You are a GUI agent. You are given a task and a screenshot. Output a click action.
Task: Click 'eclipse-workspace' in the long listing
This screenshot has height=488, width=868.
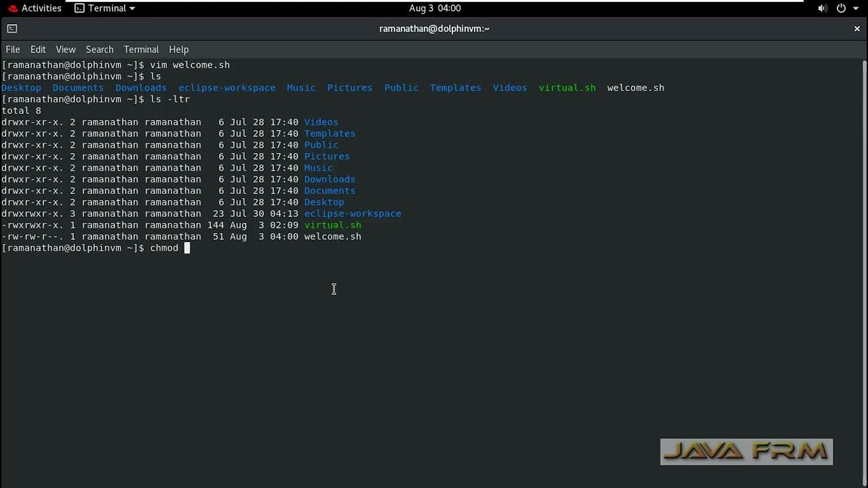353,214
